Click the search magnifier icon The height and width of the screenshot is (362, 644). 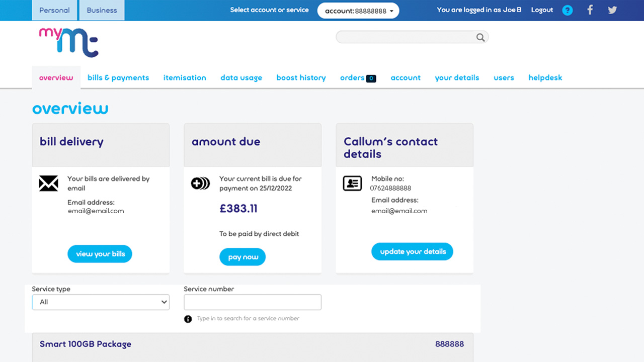coord(480,37)
